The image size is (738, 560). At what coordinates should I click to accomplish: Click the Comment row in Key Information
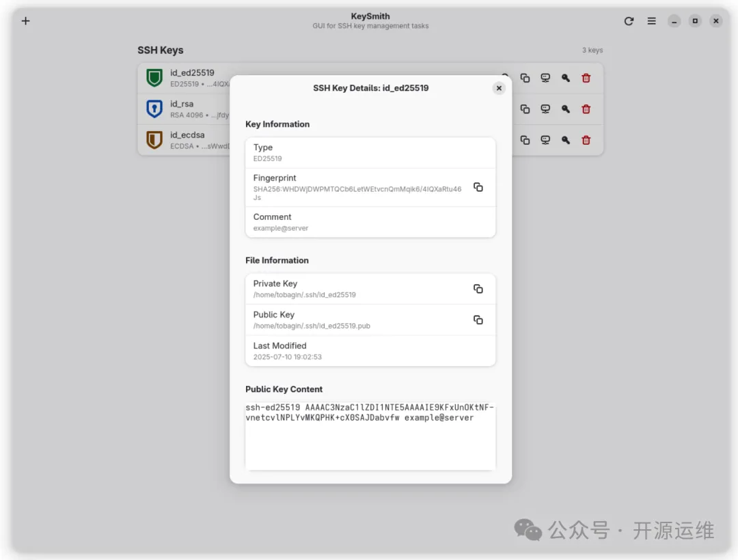click(370, 222)
